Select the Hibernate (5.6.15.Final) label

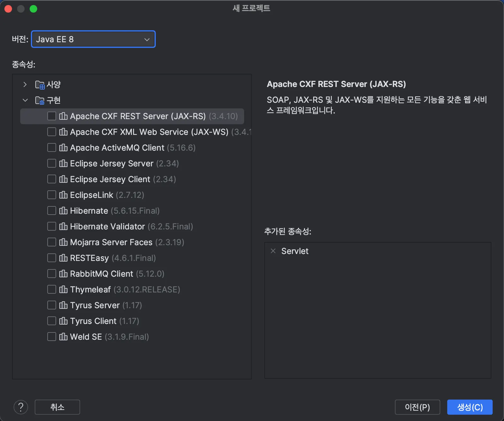115,211
